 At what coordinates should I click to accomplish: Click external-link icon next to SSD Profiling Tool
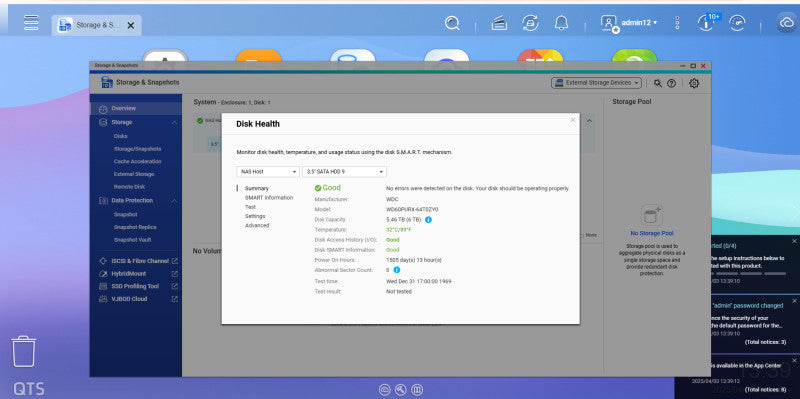174,286
